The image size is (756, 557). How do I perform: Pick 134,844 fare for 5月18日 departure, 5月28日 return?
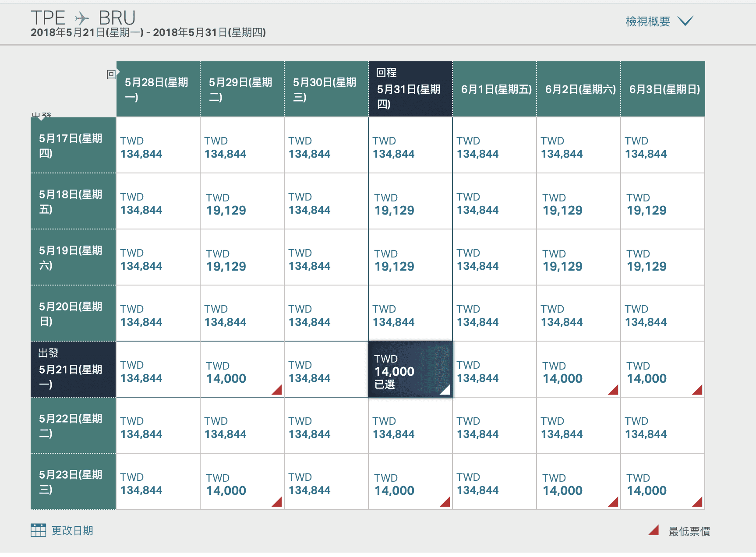click(158, 201)
